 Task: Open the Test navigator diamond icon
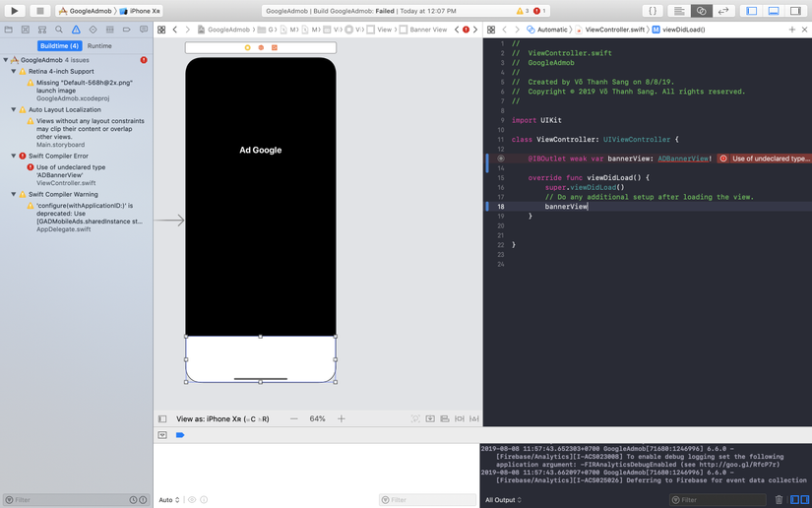[x=93, y=30]
